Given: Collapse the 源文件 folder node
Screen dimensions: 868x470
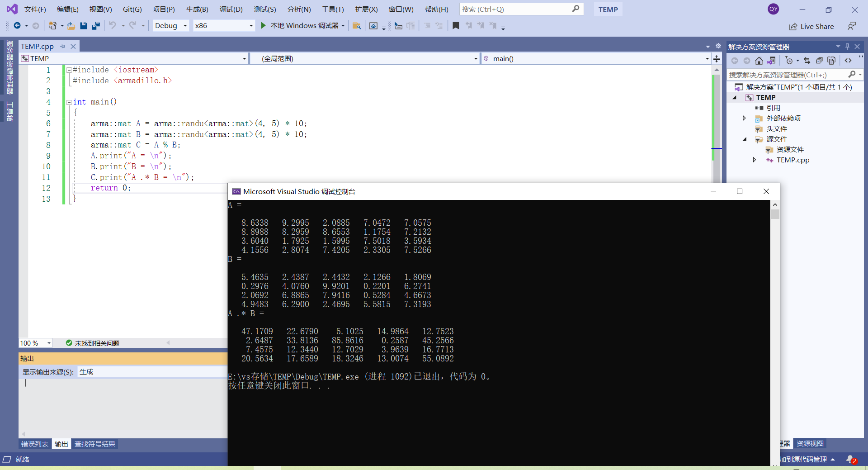Looking at the screenshot, I should 745,139.
